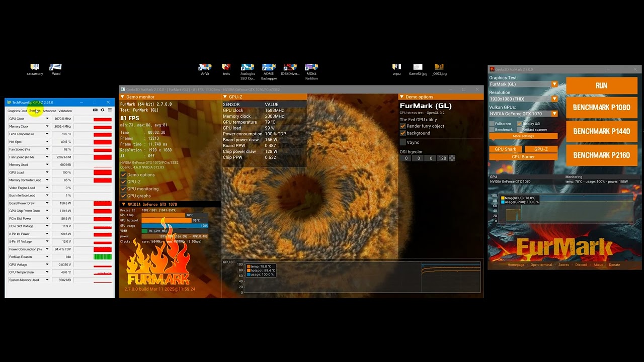
Task: Launch the AnVir desktop shortcut
Action: (205, 69)
